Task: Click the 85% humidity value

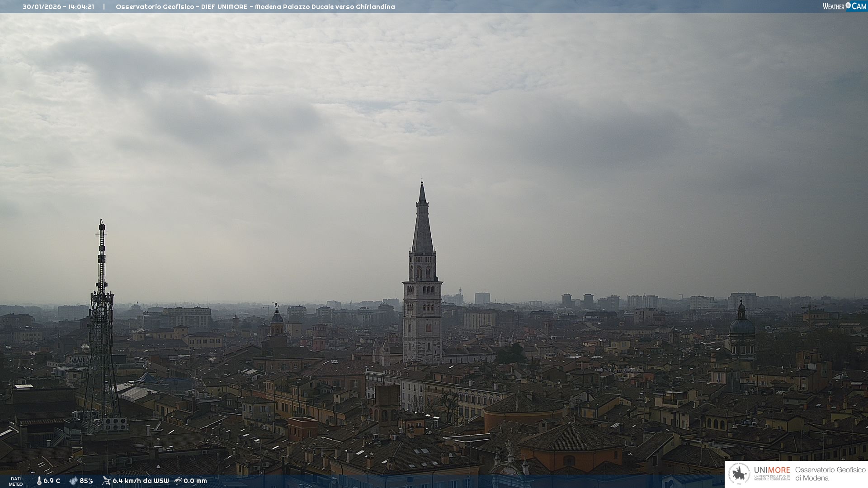Action: coord(86,481)
